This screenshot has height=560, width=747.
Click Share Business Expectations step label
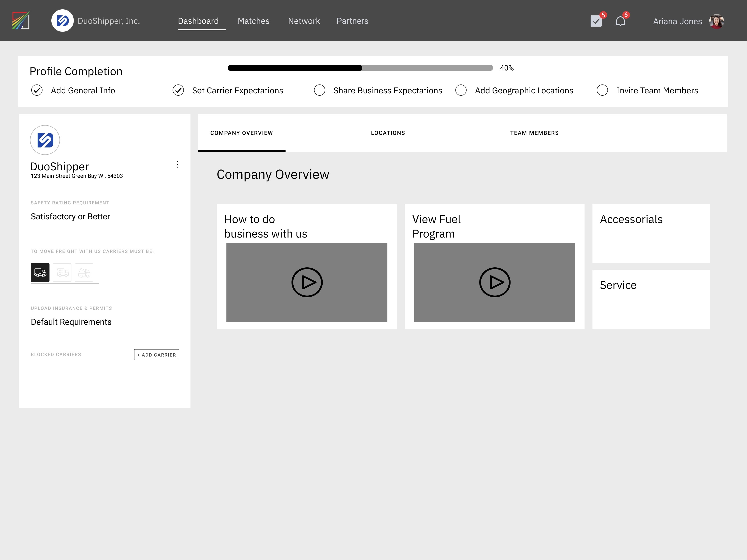(388, 91)
